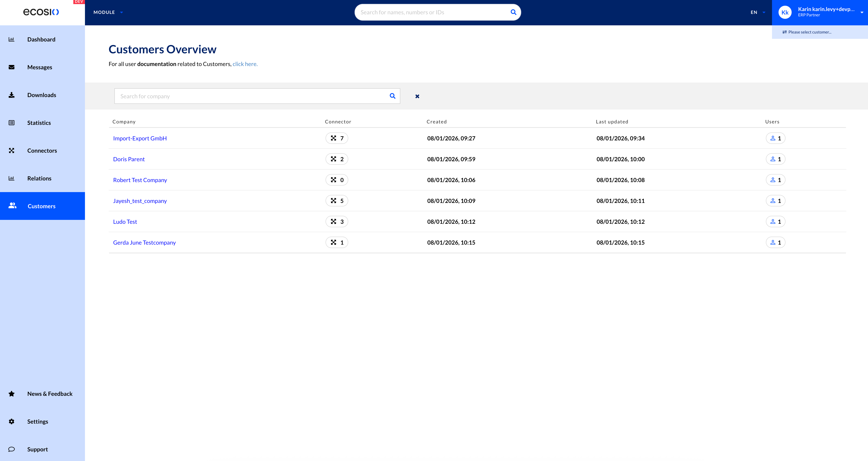Open Connectors in the sidebar
Image resolution: width=868 pixels, height=461 pixels.
42,151
